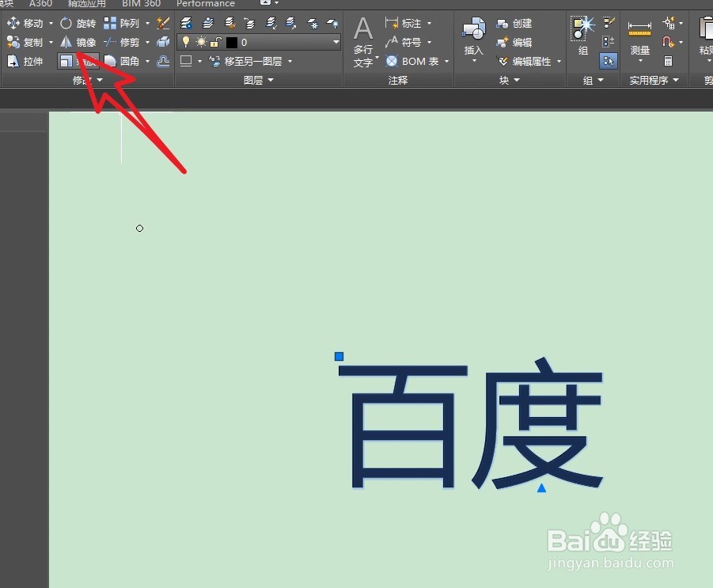Toggle layer 0 sun freeze/thaw

click(x=201, y=42)
